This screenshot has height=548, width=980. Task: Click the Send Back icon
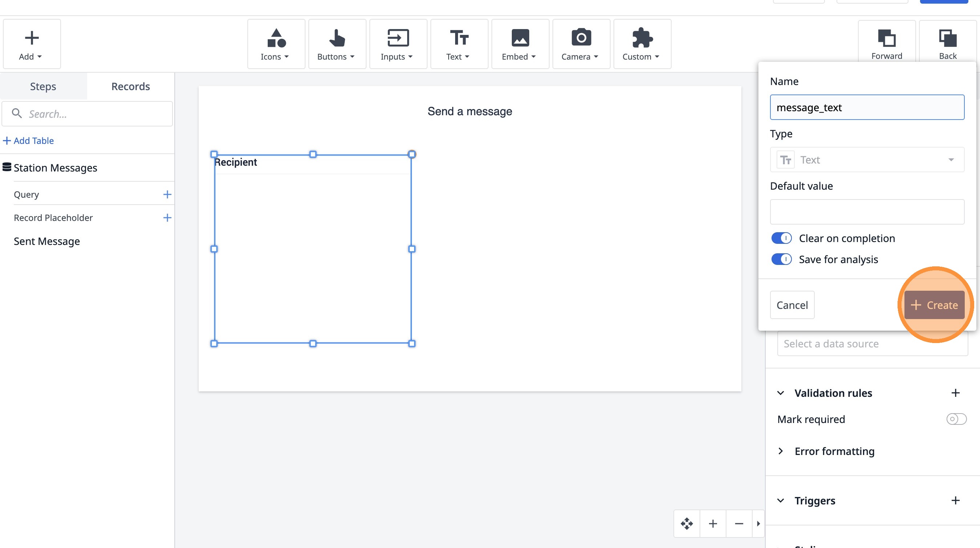point(947,43)
